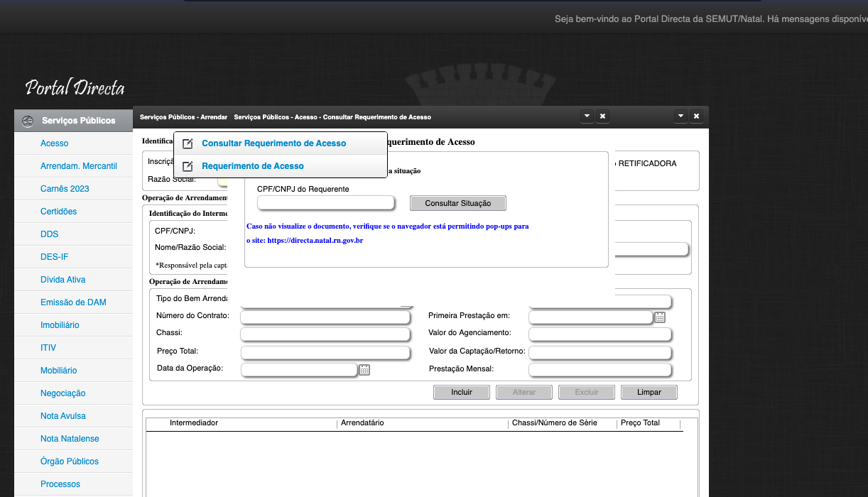Open Certidões in the sidebar
Screen dimensions: 868x497
tap(58, 212)
